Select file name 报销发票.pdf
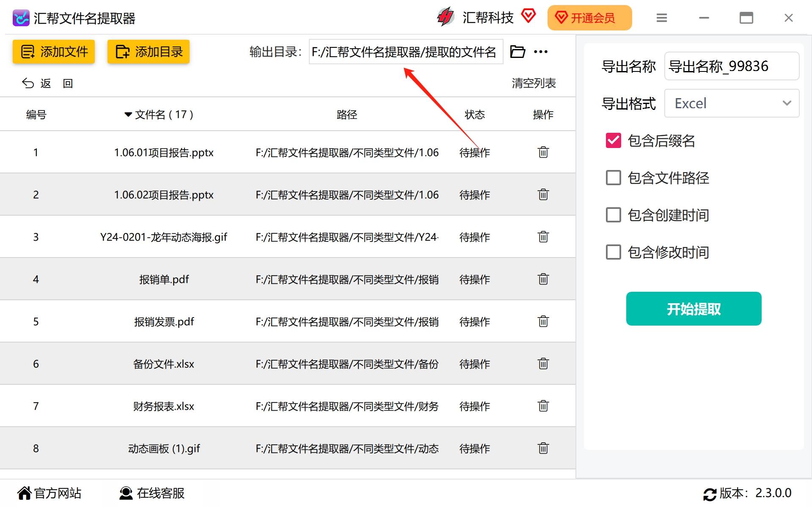The image size is (812, 507). coord(164,321)
